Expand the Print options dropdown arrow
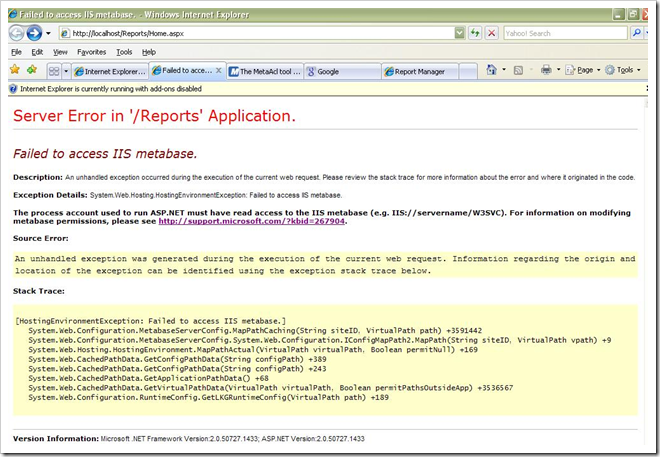Image resolution: width=660 pixels, height=457 pixels. (x=559, y=70)
